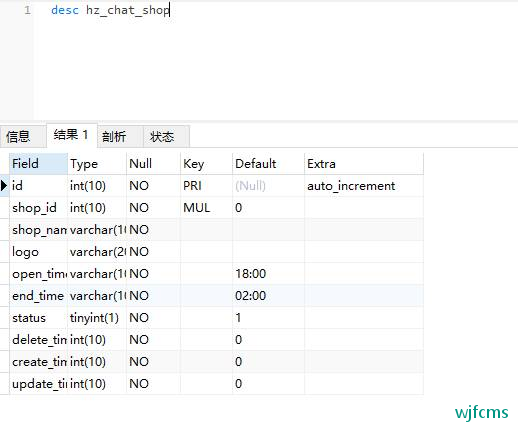Click the Field column header
Viewport: 518px width, 432px height.
click(38, 164)
